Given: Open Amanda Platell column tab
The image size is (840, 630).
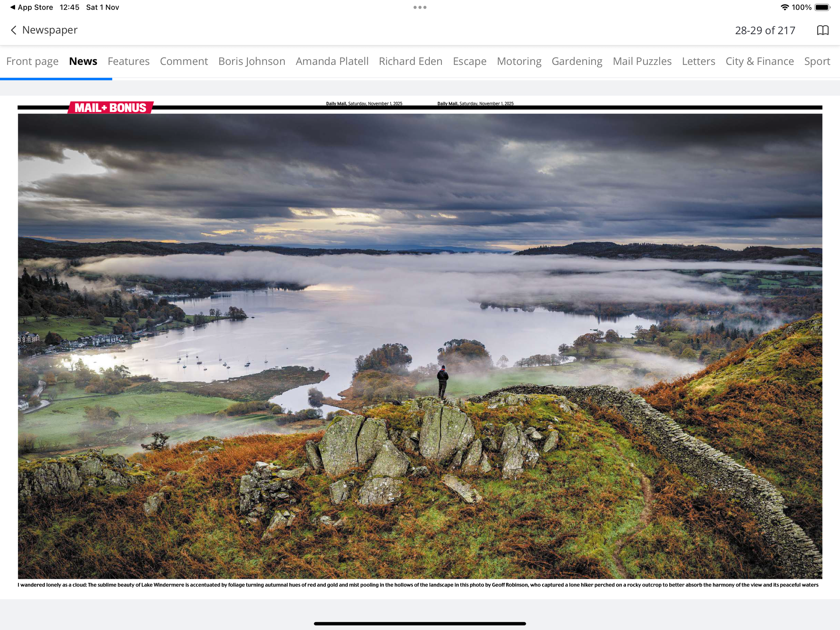Looking at the screenshot, I should (332, 61).
